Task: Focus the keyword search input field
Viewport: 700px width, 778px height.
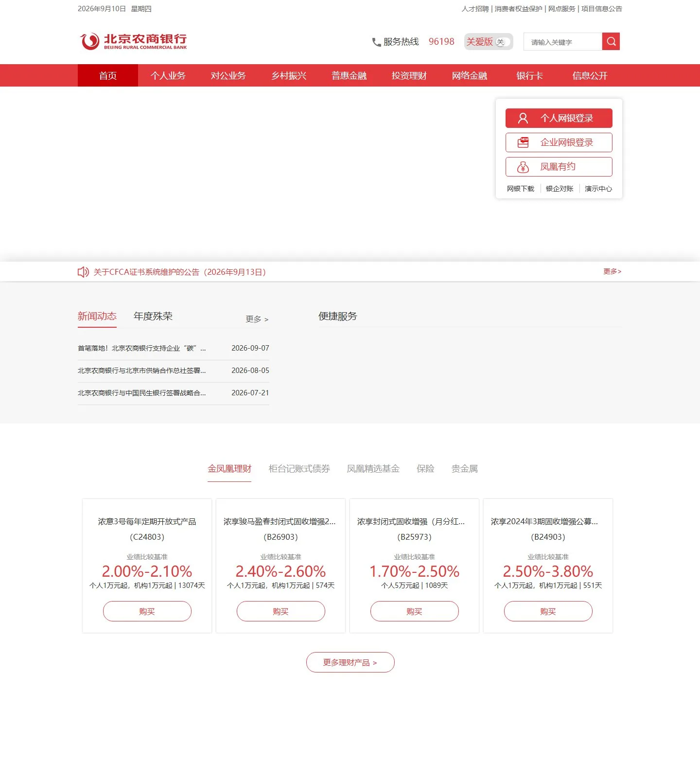Action: [x=563, y=42]
